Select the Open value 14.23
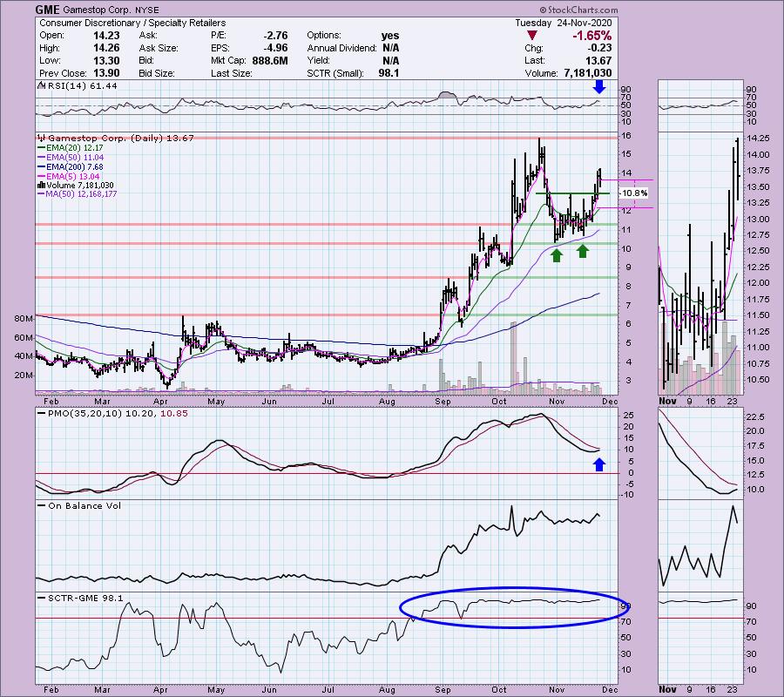The height and width of the screenshot is (697, 784). [x=106, y=36]
